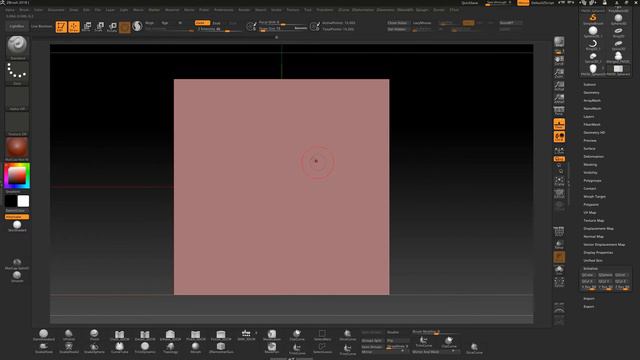640x360 pixels.
Task: Click the LightBox button
Action: tap(17, 26)
